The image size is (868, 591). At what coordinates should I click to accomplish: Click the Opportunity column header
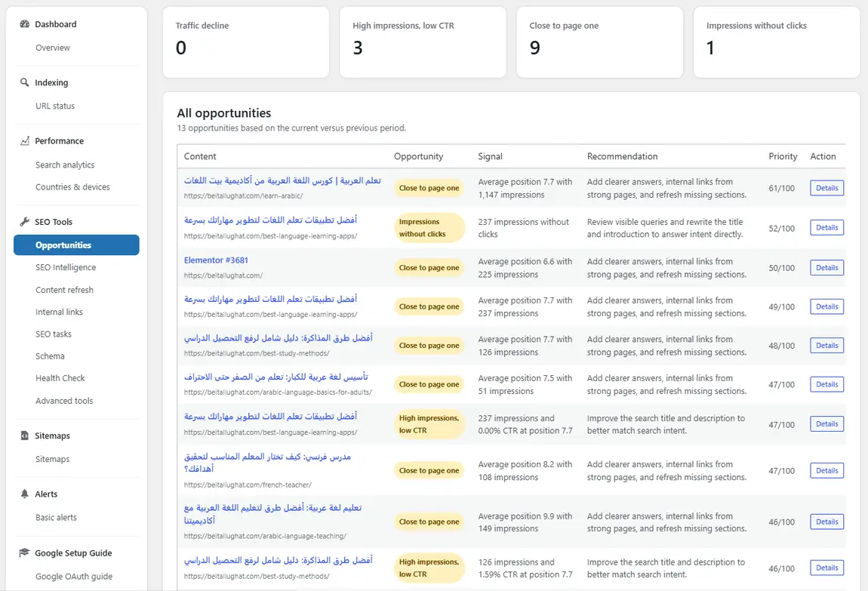(x=418, y=156)
